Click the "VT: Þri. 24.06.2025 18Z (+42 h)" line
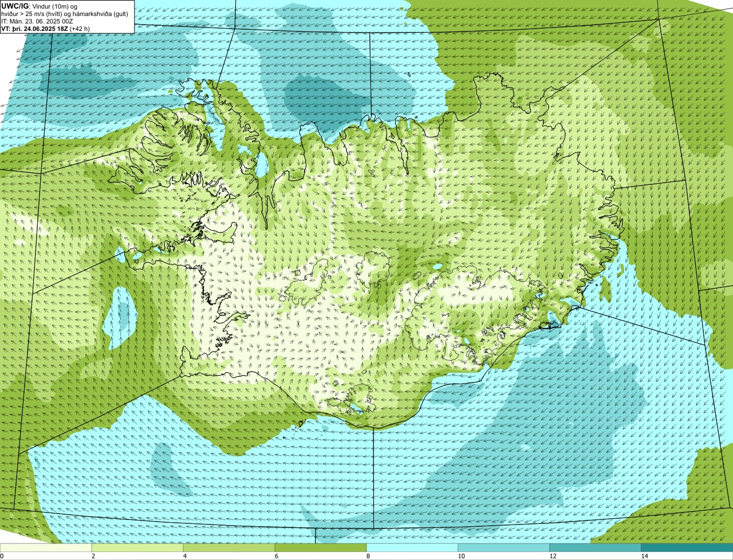The width and height of the screenshot is (733, 560). [46, 28]
